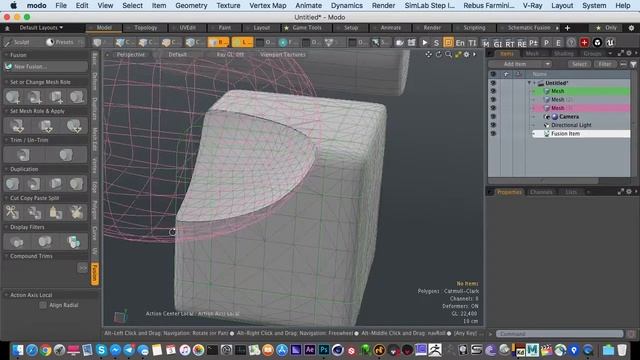Select the Fusion Item row
640x360 pixels.
581,133
